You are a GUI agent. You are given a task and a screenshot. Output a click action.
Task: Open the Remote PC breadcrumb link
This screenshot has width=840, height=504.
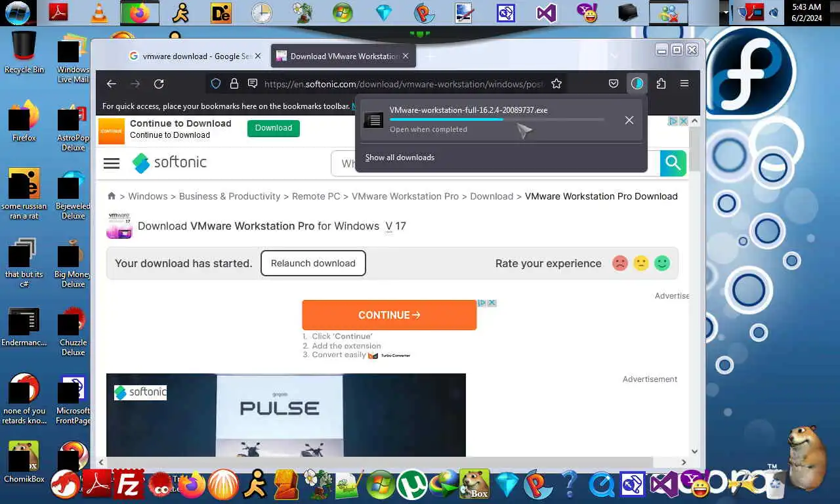(x=316, y=196)
